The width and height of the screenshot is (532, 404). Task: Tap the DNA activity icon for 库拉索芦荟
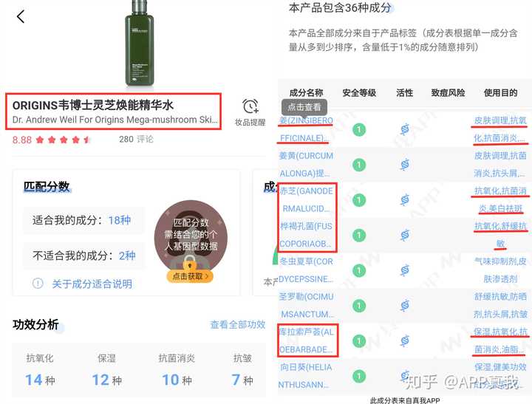[x=404, y=341]
